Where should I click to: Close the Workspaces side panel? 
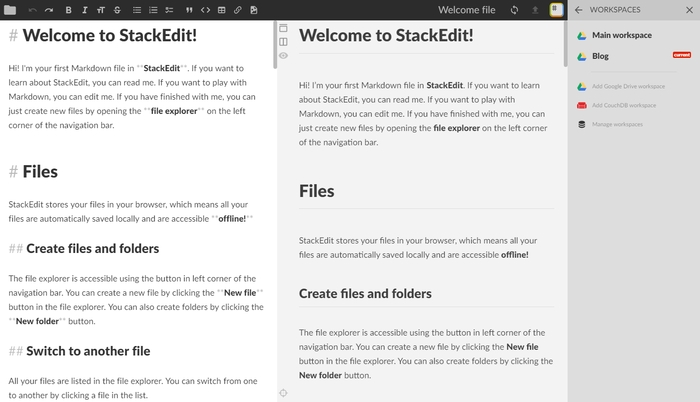(x=689, y=10)
